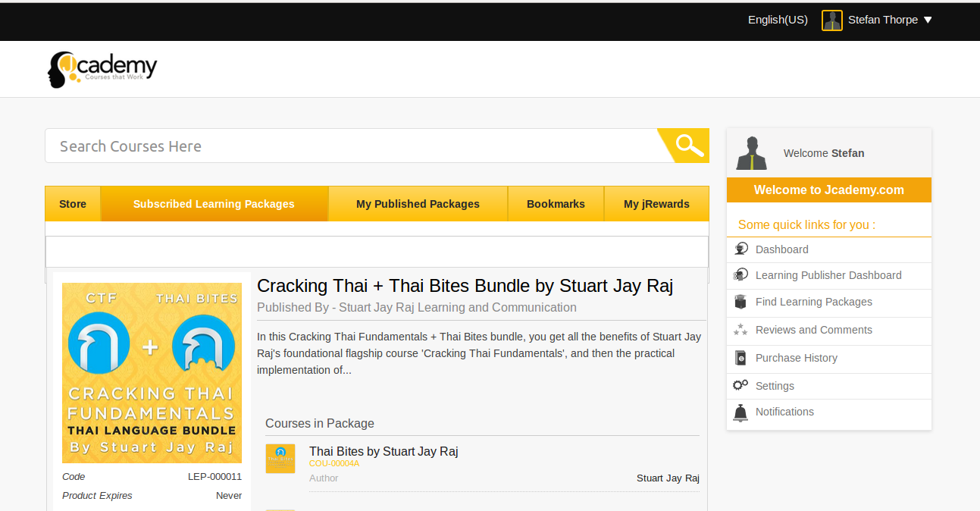Click the Reviews and Comments stars icon
980x511 pixels.
coord(740,330)
